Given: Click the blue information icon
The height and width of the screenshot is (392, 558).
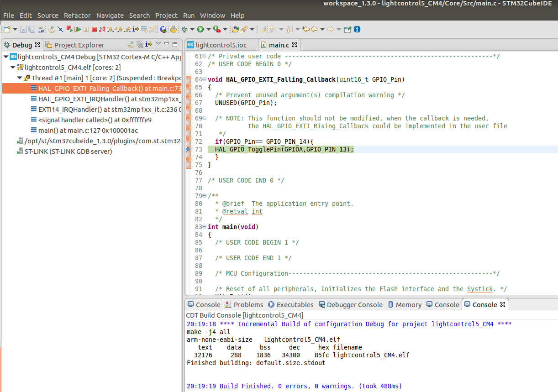Looking at the screenshot, I should point(357,29).
